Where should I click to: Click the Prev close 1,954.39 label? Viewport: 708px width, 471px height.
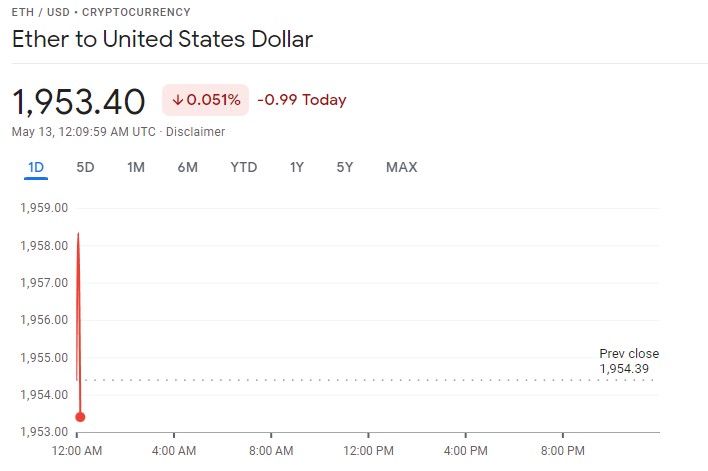click(628, 361)
